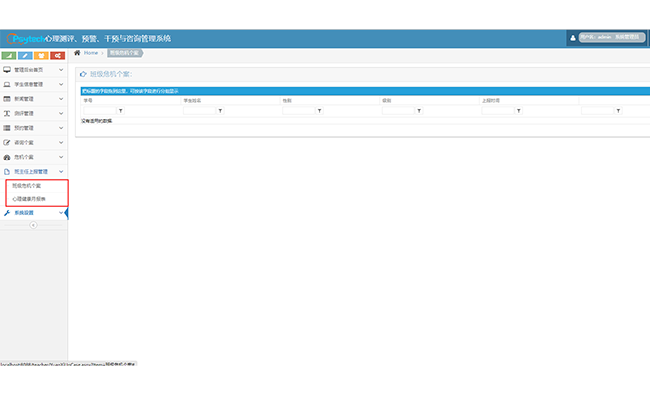Screen dimensions: 650x395
Task: Collapse the sidebar with the round arrow
Action: [x=33, y=225]
